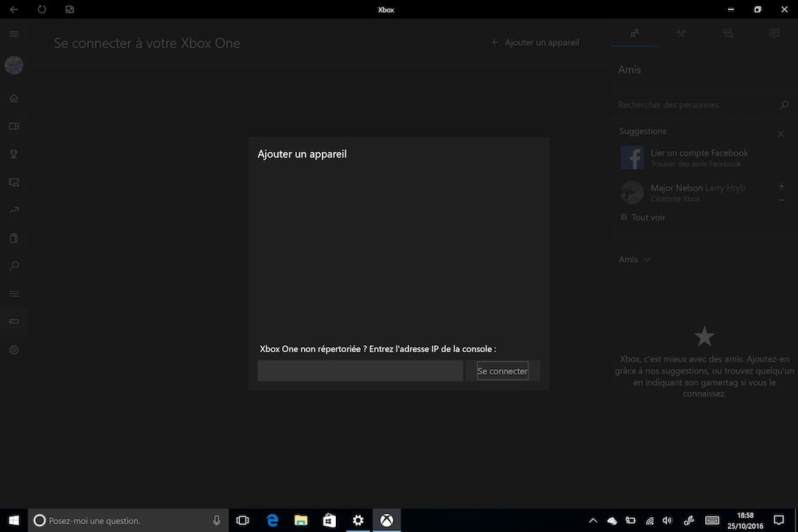
Task: Click the people search magnifier icon
Action: coord(784,105)
